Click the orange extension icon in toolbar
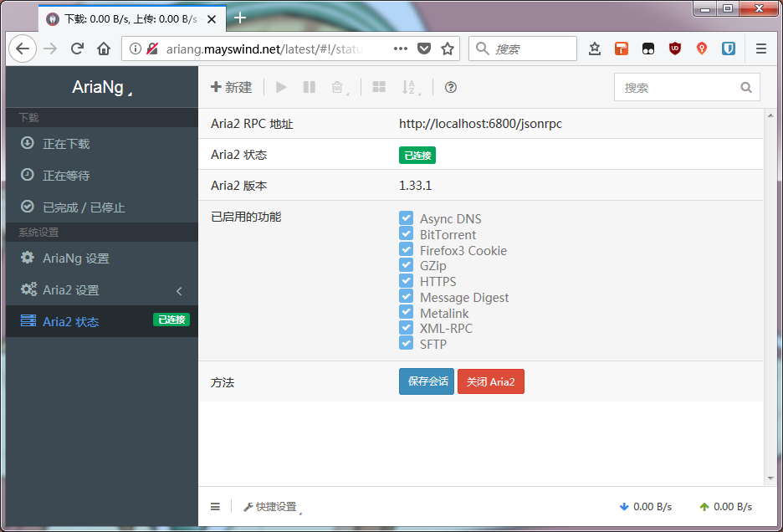 point(622,49)
